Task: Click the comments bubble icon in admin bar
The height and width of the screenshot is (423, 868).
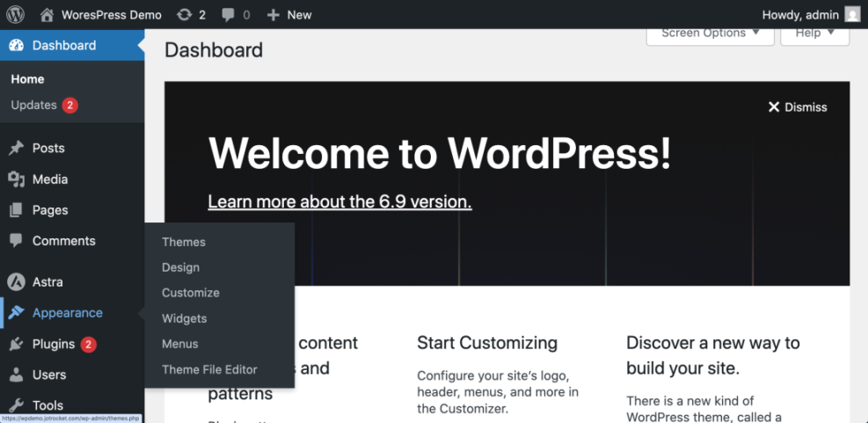Action: click(228, 15)
